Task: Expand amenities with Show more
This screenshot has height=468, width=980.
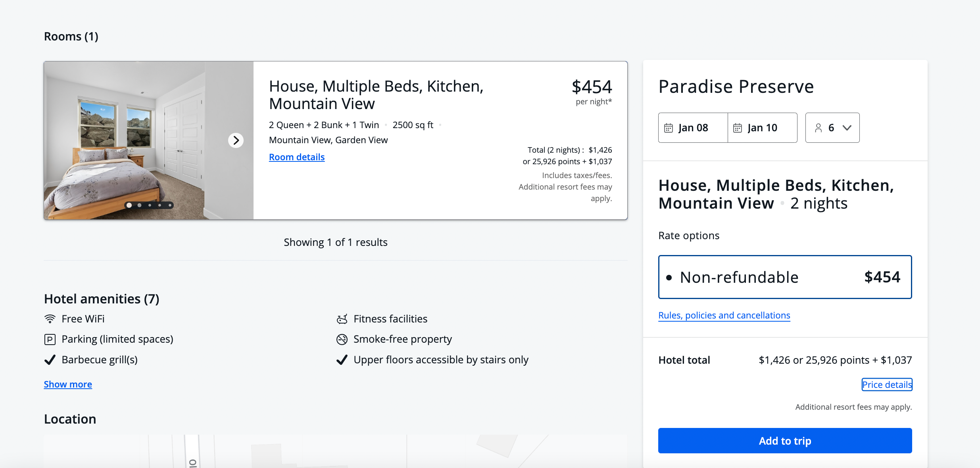Action: pyautogui.click(x=68, y=384)
